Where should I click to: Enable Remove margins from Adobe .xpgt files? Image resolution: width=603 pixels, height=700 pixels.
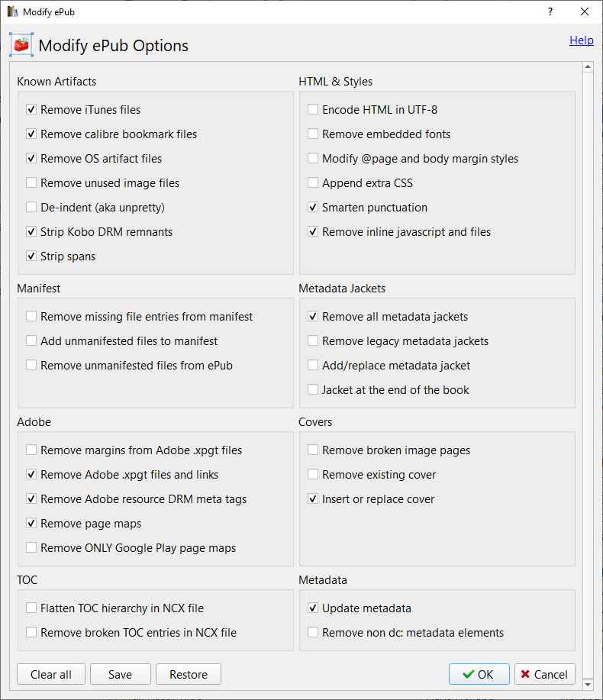(x=31, y=450)
